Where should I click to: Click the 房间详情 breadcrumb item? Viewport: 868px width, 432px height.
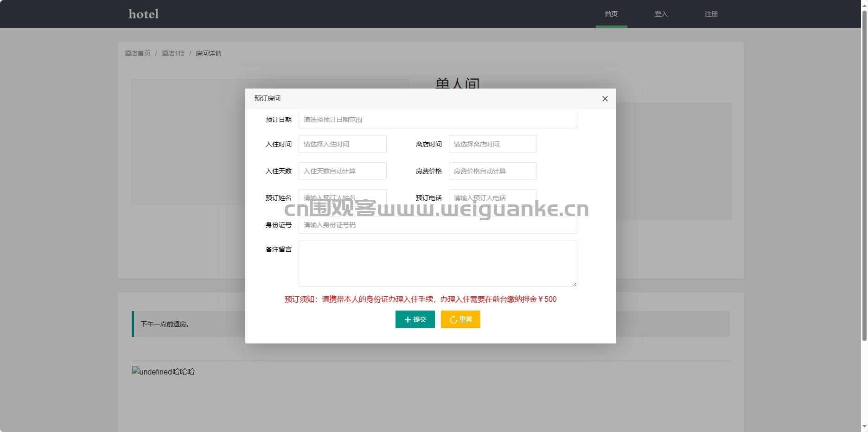[209, 53]
